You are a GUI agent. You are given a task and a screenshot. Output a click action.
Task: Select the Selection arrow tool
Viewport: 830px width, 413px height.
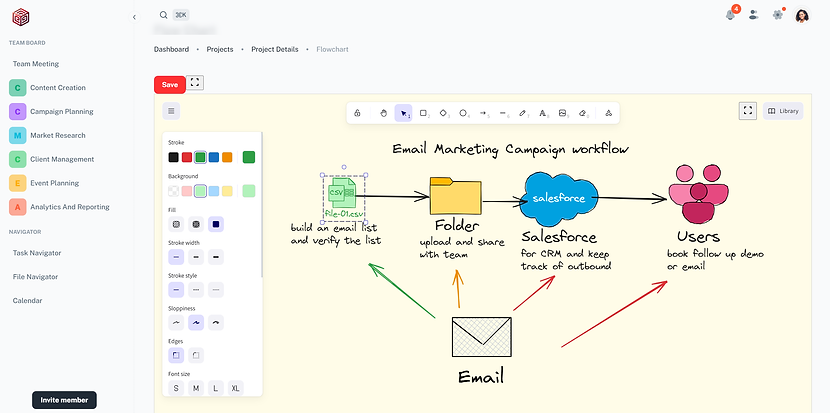click(403, 113)
